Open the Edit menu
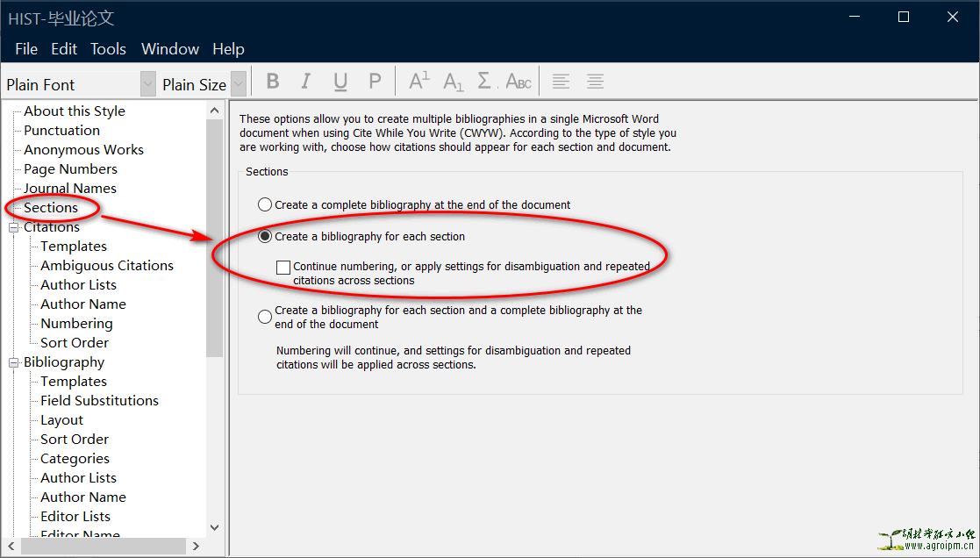Viewport: 980px width, 558px height. pyautogui.click(x=64, y=49)
